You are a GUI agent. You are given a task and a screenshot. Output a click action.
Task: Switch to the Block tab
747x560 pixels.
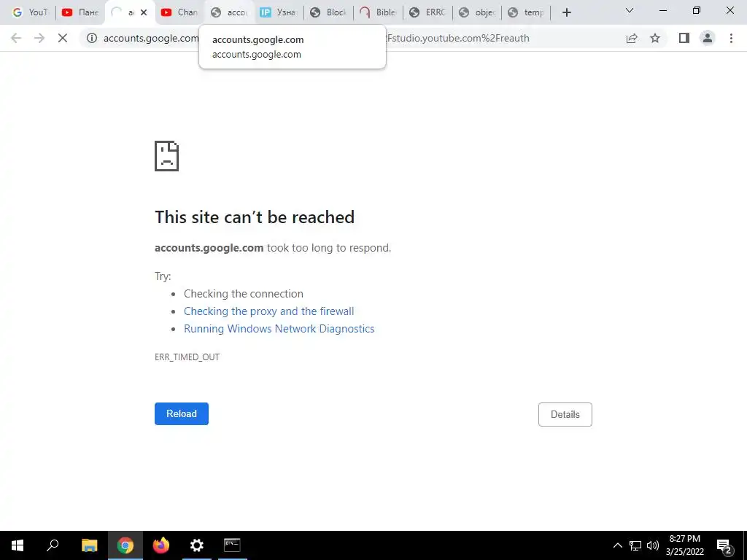tap(328, 12)
